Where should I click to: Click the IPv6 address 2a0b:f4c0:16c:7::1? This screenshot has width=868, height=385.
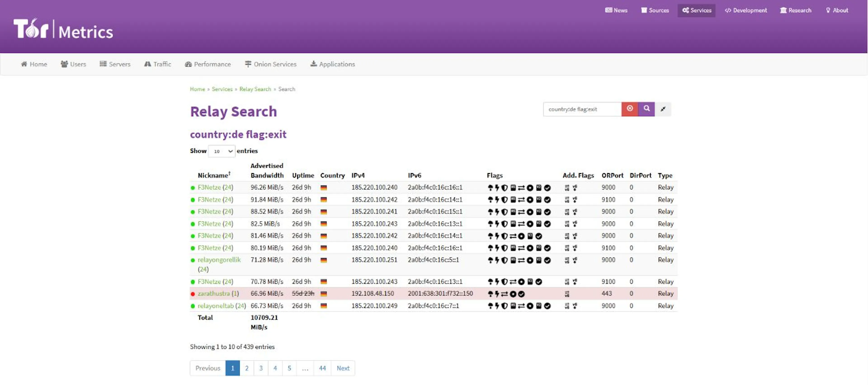[433, 306]
